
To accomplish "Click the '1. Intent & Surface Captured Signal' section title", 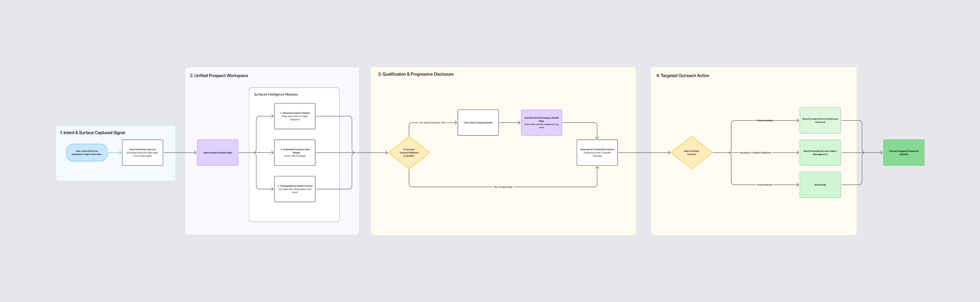I will tap(92, 133).
